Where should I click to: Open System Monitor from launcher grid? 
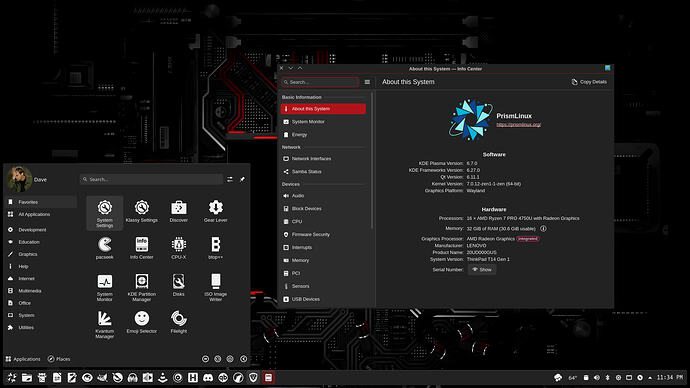(x=105, y=288)
